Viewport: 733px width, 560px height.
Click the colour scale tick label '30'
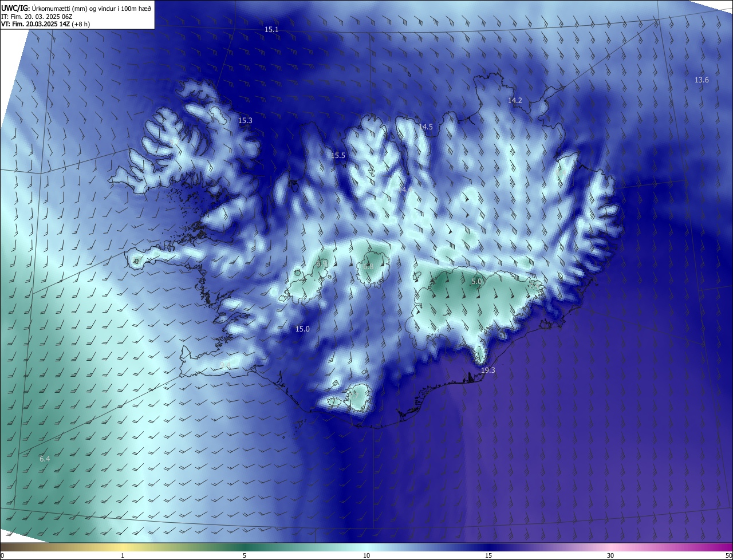(x=610, y=555)
